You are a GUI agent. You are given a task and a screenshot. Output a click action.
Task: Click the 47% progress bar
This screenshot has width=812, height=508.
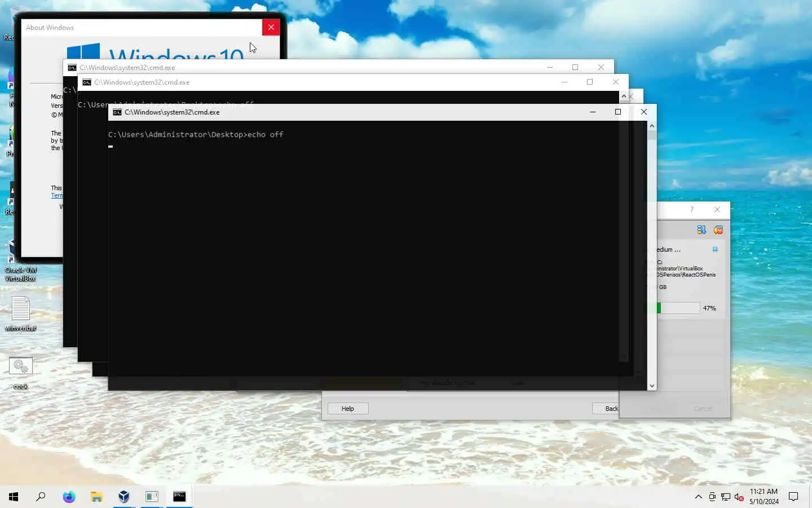[678, 308]
